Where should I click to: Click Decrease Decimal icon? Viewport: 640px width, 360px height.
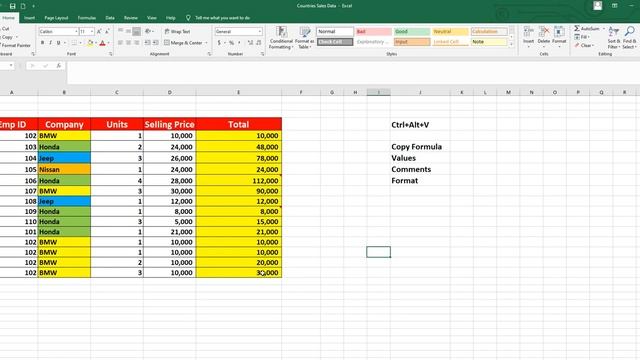[259, 43]
